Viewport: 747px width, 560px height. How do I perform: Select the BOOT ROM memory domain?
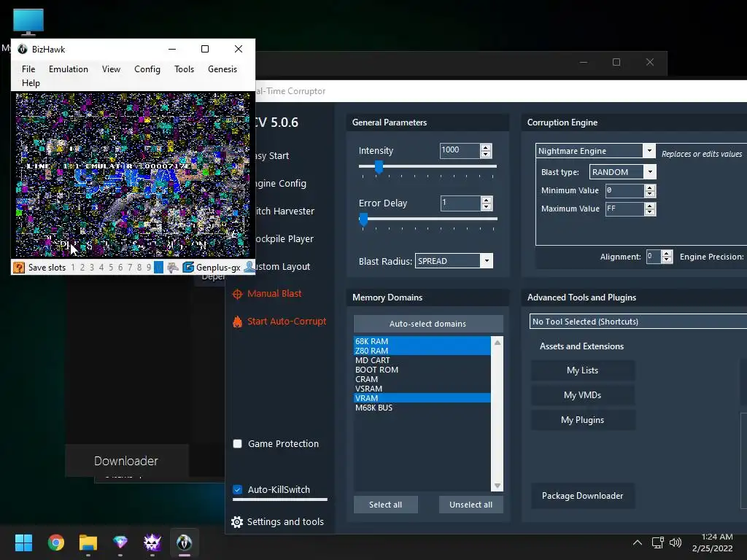[422, 370]
